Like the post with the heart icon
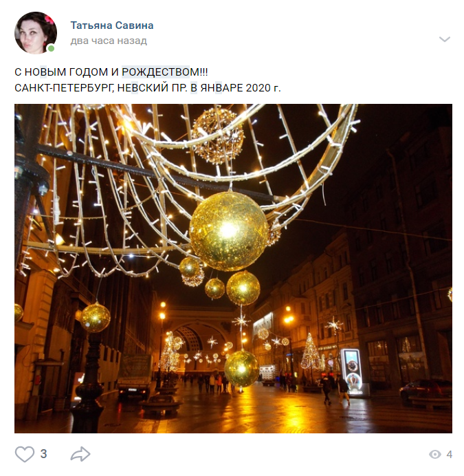This screenshot has height=476, width=464. (x=25, y=454)
